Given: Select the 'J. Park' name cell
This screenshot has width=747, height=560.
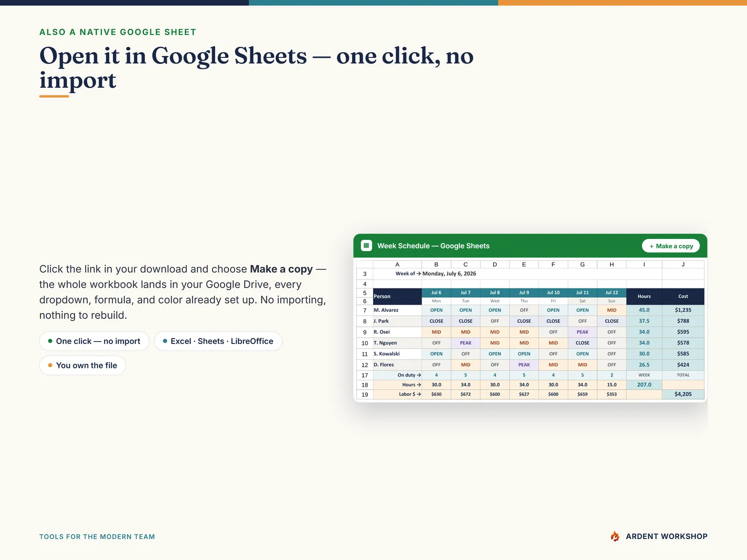Looking at the screenshot, I should click(x=397, y=321).
